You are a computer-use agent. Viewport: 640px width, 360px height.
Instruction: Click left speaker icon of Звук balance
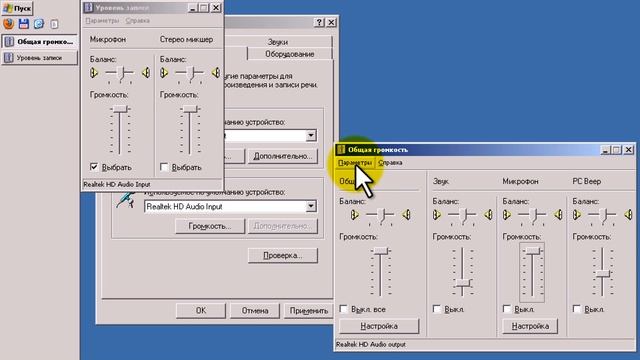(x=437, y=215)
